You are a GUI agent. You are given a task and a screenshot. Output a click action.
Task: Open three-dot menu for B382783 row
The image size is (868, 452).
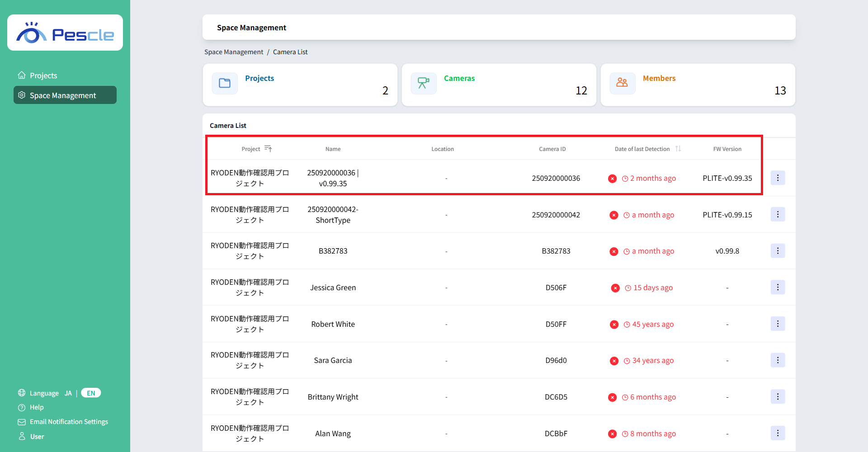778,251
